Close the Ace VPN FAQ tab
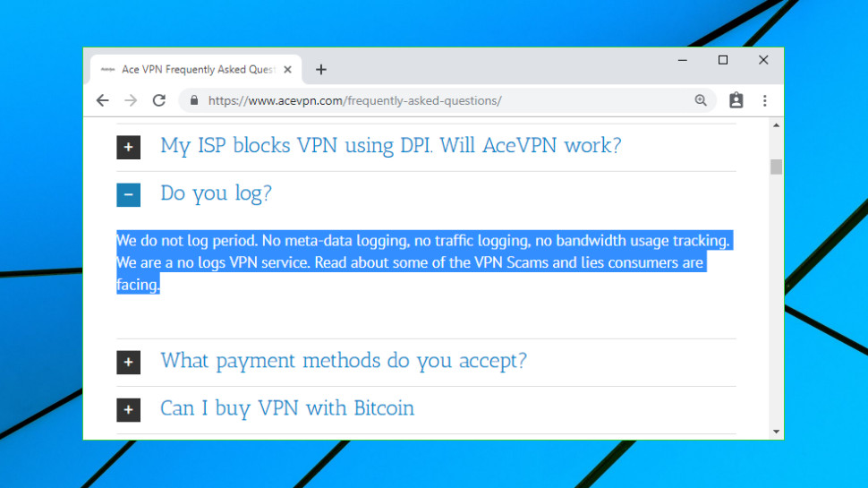The image size is (868, 488). (287, 70)
